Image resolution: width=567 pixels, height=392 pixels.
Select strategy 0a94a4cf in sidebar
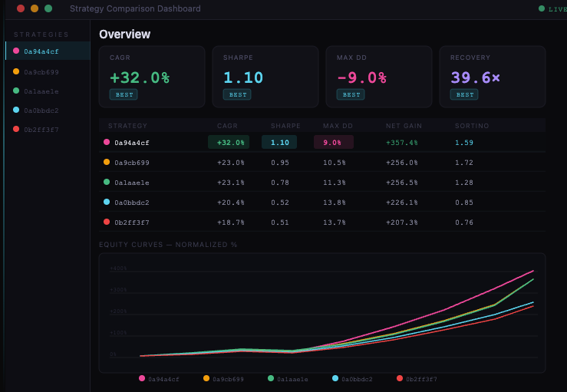click(x=48, y=51)
